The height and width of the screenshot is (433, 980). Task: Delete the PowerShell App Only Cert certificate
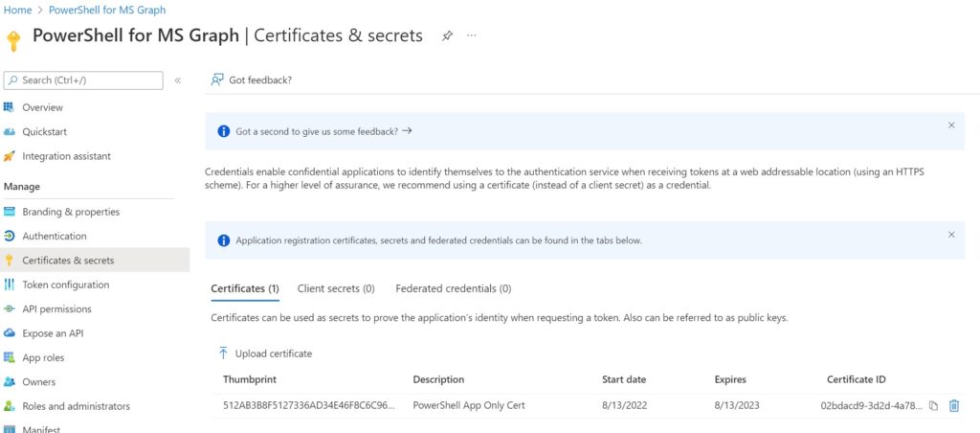click(954, 405)
